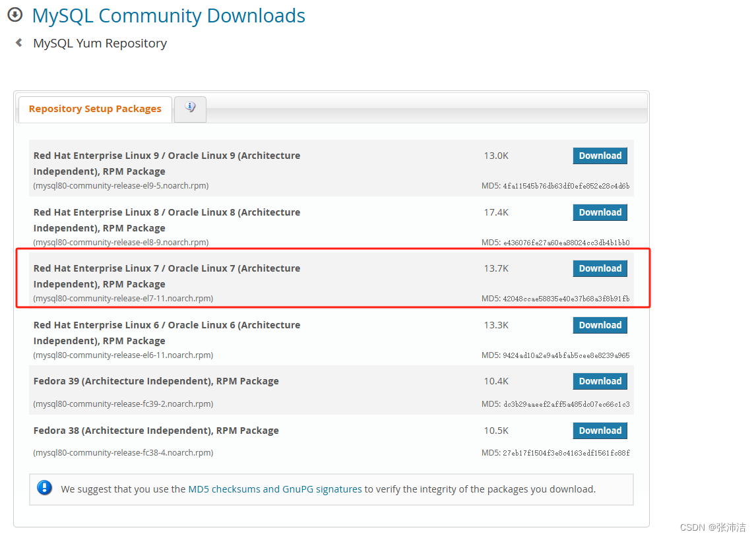Click the Fedora 39 package title
The height and width of the screenshot is (538, 756).
(156, 381)
